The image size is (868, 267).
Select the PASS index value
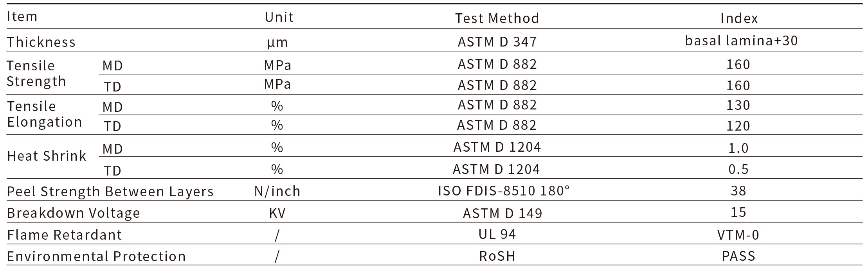tap(738, 256)
